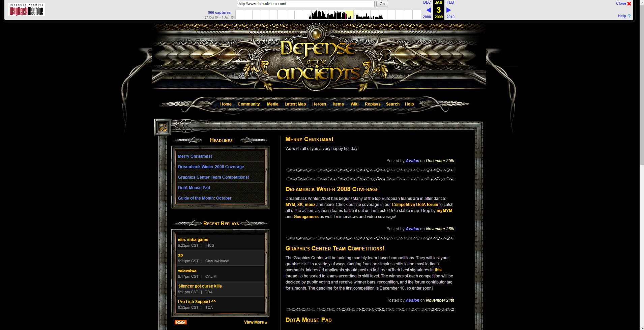Viewport: 644px width, 330px height.
Task: Open Merry Christmas! headline link
Action: [x=195, y=156]
